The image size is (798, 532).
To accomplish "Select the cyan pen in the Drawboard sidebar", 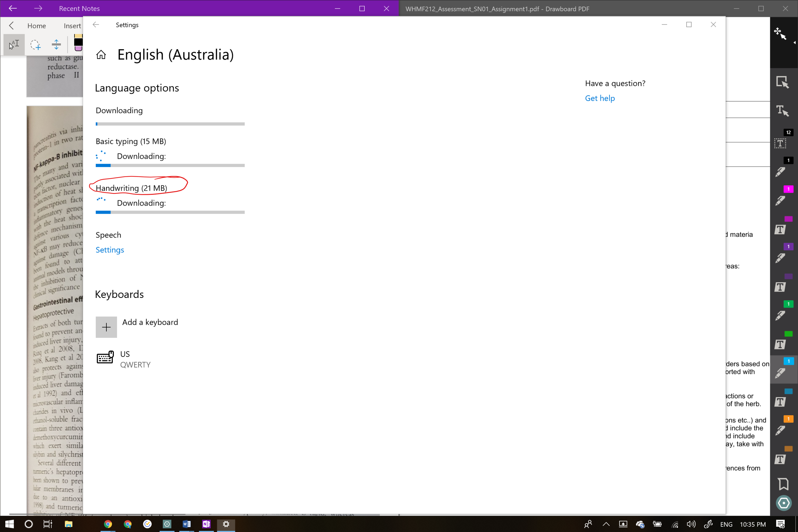I will point(781,373).
